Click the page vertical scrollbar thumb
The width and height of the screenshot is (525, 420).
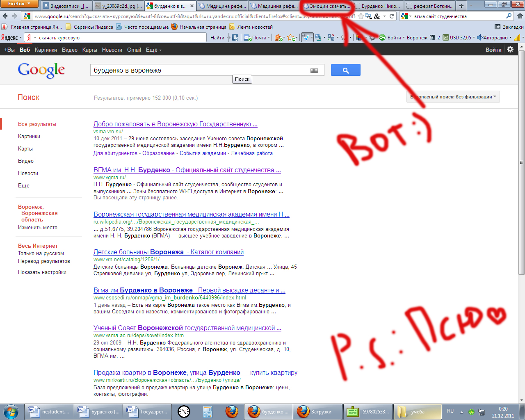(522, 162)
